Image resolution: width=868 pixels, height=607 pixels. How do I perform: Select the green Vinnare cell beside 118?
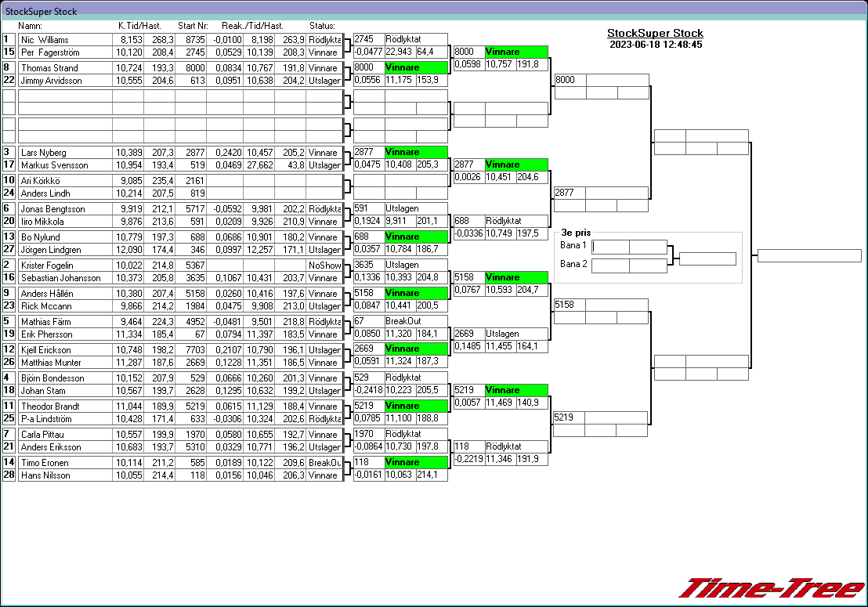click(x=415, y=462)
